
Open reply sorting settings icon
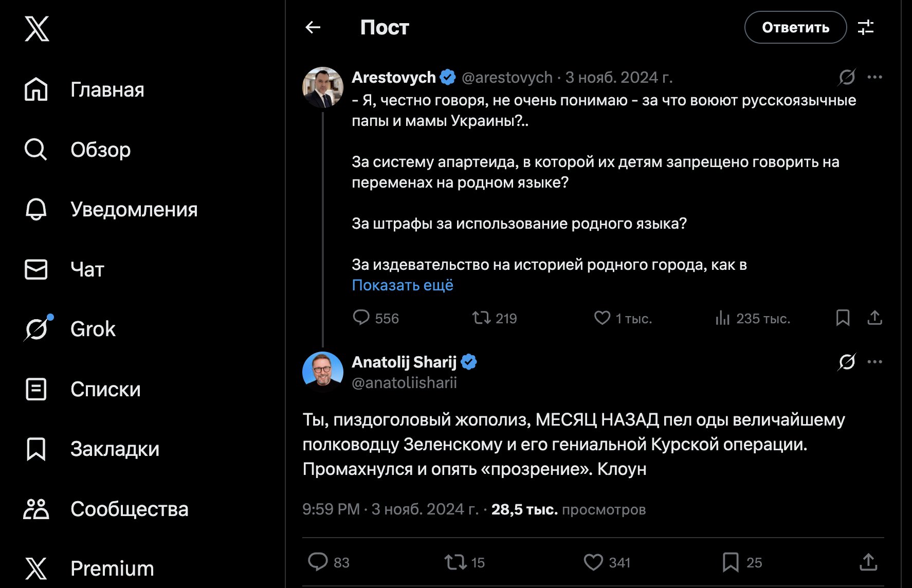[x=866, y=27]
